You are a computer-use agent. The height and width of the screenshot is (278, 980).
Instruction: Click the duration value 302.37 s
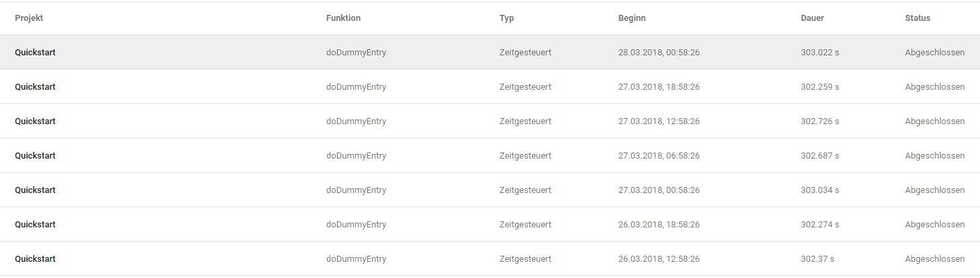[x=818, y=259]
